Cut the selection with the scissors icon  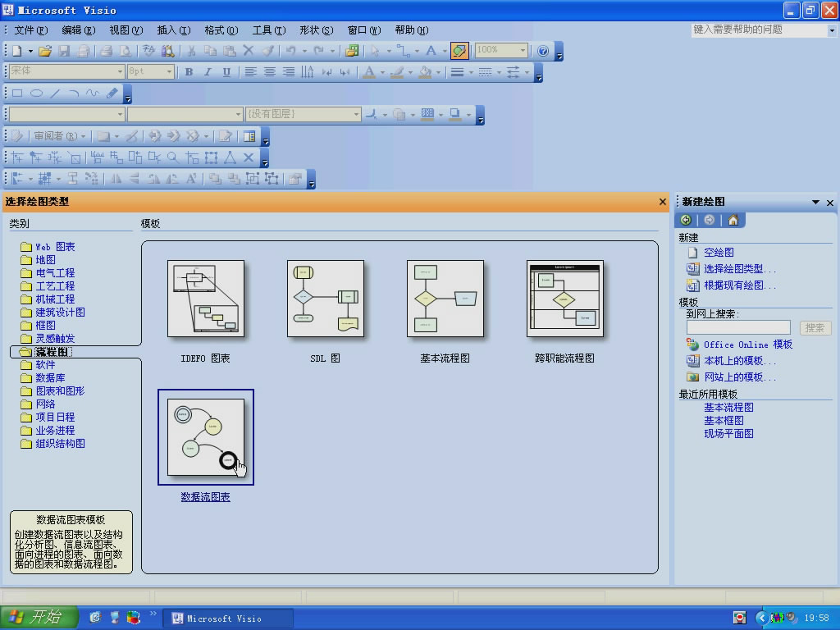[x=191, y=51]
